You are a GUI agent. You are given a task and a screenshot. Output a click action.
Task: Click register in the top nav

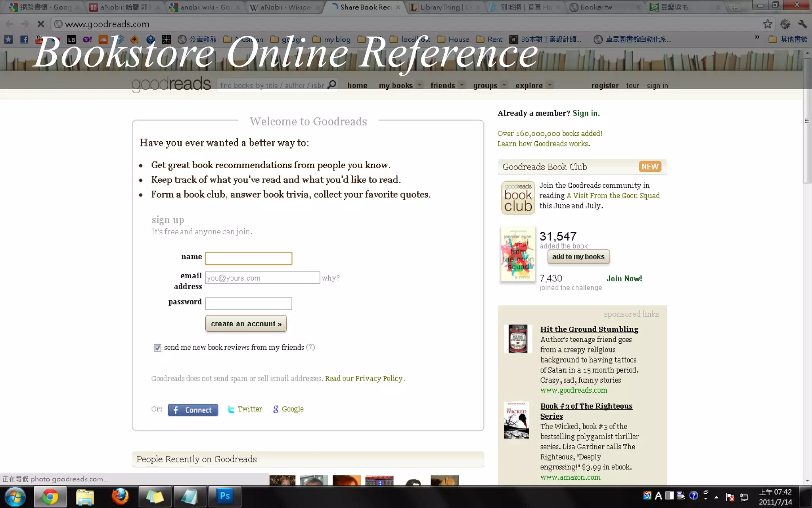[605, 86]
